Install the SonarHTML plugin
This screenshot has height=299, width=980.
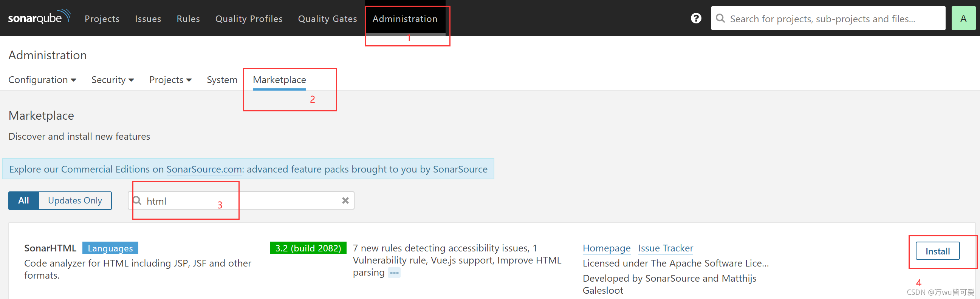[x=937, y=251]
